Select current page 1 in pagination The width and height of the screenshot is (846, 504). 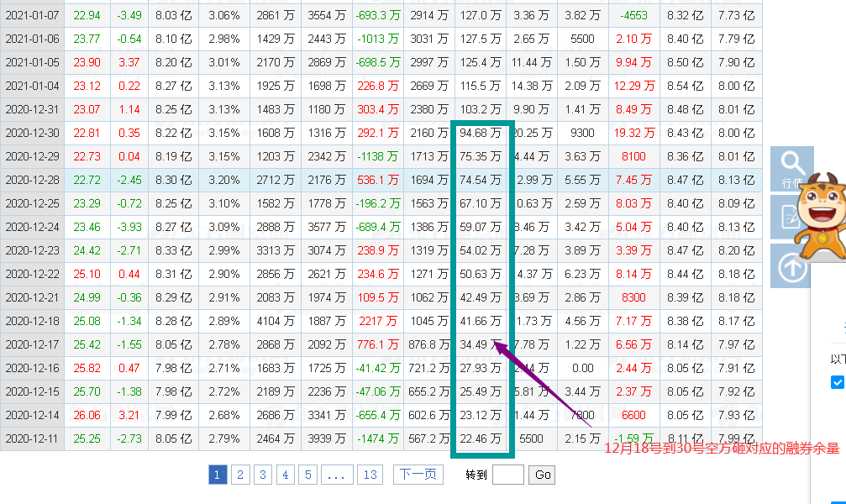pyautogui.click(x=218, y=475)
